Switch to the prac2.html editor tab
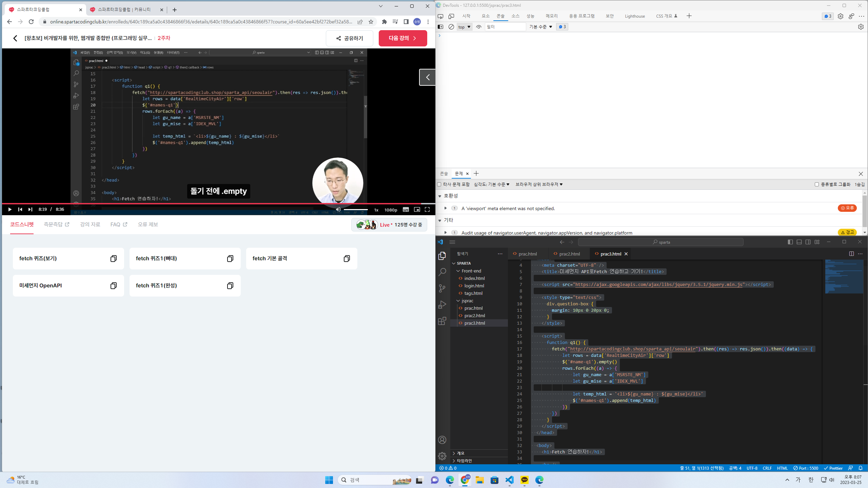Screen dimensions: 868x488 pos(570,254)
